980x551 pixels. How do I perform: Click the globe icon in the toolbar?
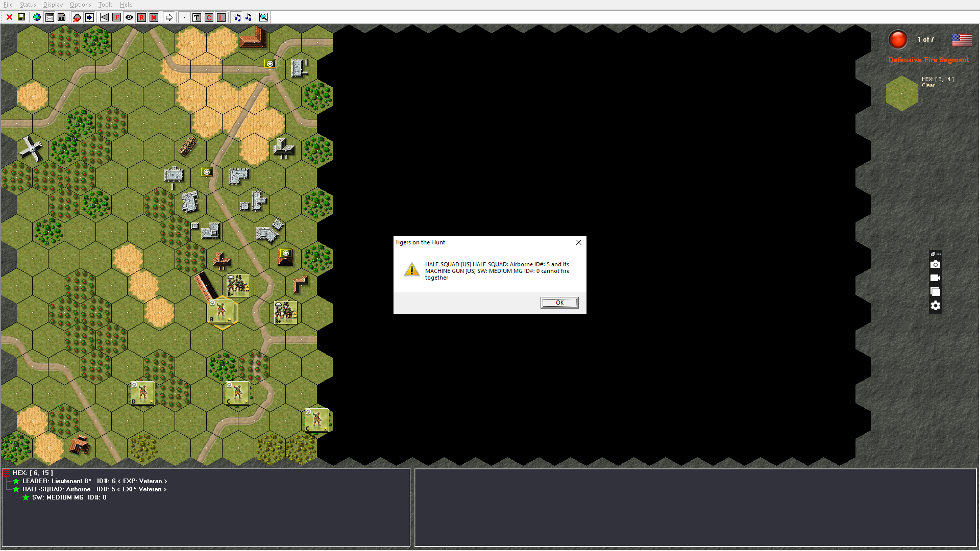pyautogui.click(x=37, y=17)
